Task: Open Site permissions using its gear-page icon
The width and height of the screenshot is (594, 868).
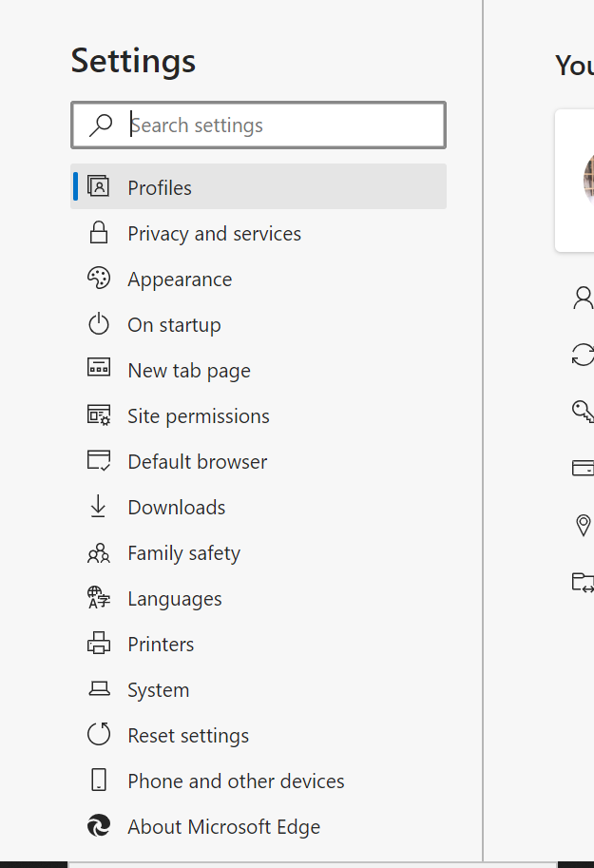Action: tap(98, 415)
